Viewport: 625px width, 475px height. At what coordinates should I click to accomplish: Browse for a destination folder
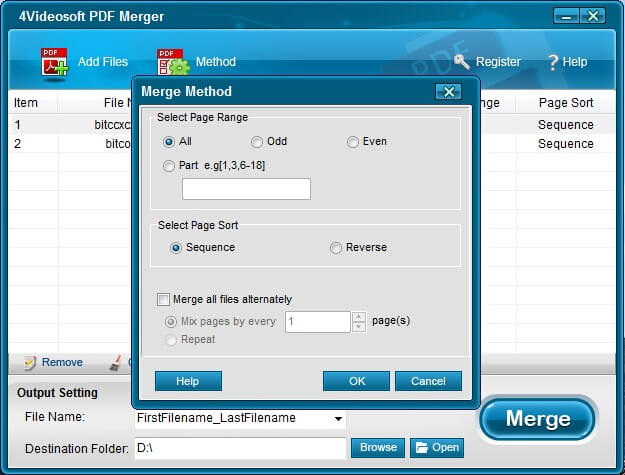pyautogui.click(x=378, y=448)
